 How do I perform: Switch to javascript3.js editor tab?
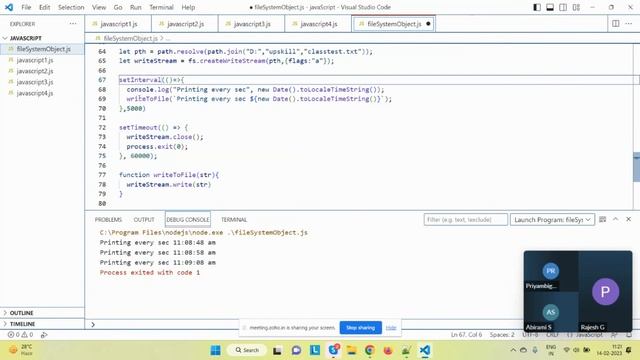click(x=251, y=24)
